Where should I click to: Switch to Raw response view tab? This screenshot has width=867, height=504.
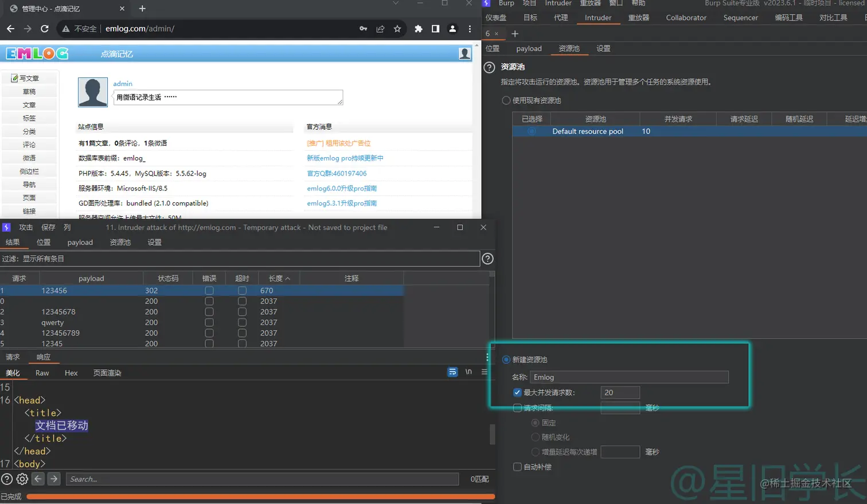[x=42, y=373]
